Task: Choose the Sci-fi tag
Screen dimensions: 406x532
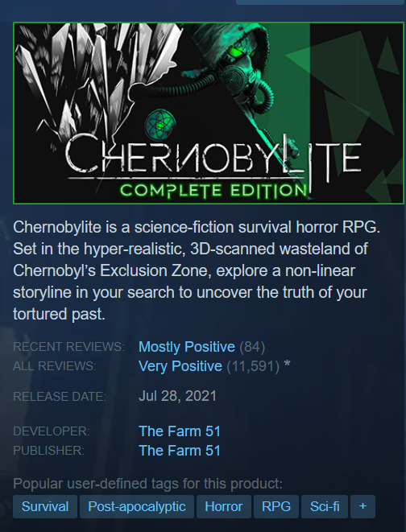Action: point(325,506)
